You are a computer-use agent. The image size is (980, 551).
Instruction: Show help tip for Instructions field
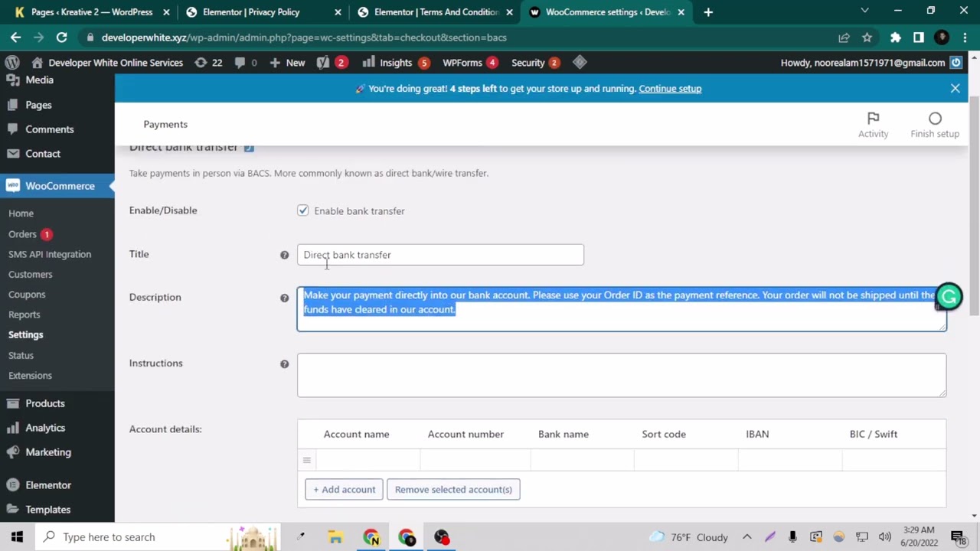284,364
